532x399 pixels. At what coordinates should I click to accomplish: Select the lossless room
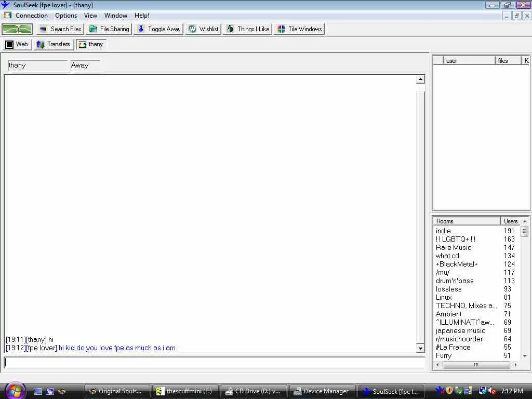tap(476, 289)
